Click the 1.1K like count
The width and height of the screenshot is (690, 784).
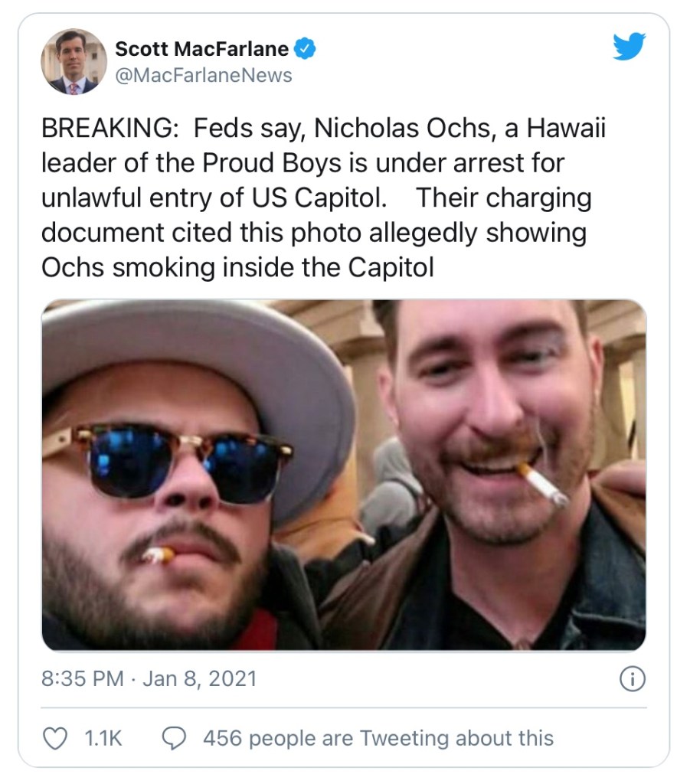[103, 738]
